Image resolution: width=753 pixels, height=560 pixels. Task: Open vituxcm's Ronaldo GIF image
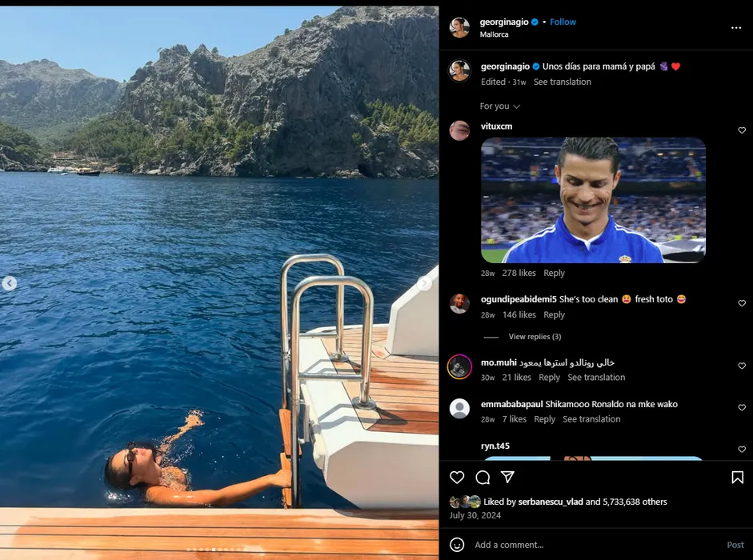(593, 200)
